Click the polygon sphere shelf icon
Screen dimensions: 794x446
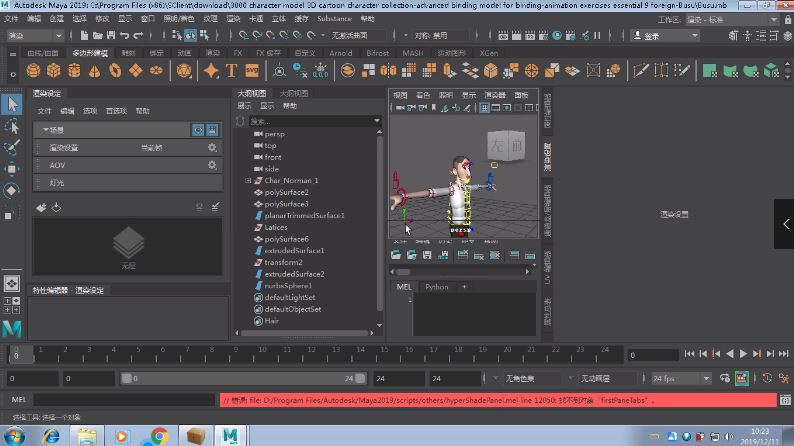(34, 71)
